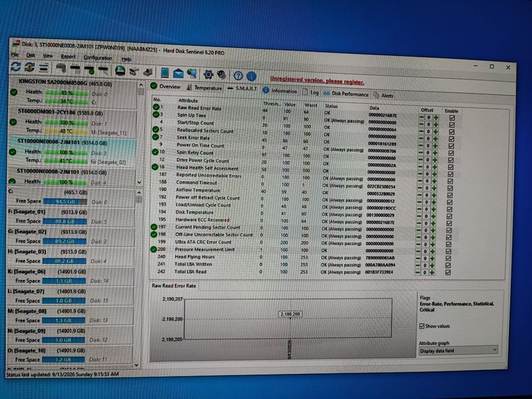The width and height of the screenshot is (532, 399).
Task: Click the globe with monitor network icon
Action: click(x=192, y=74)
